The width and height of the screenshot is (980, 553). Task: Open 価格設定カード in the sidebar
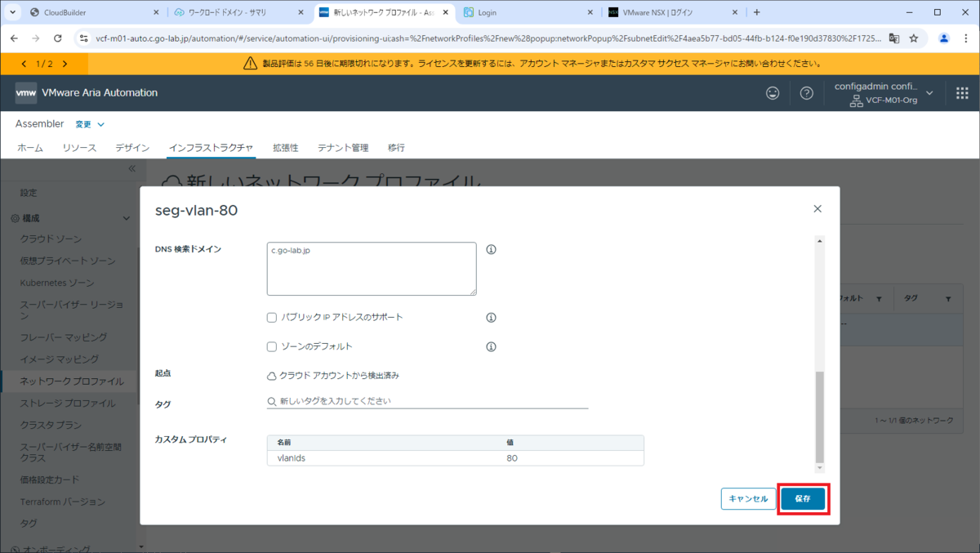(x=50, y=479)
